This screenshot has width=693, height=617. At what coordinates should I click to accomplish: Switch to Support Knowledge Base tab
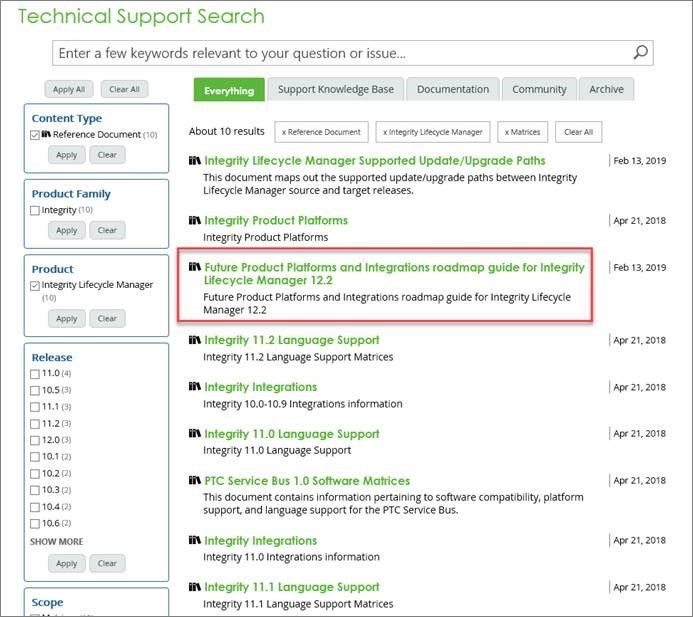[335, 90]
